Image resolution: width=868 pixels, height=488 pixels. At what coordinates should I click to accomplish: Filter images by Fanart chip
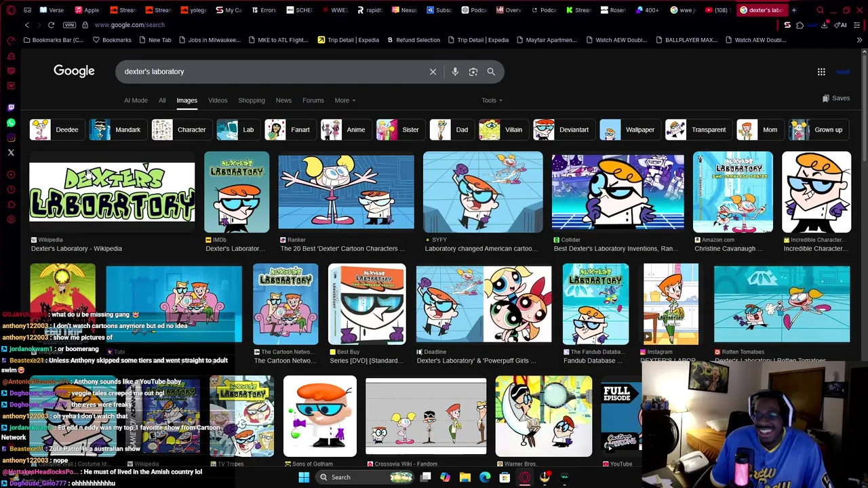(x=290, y=129)
